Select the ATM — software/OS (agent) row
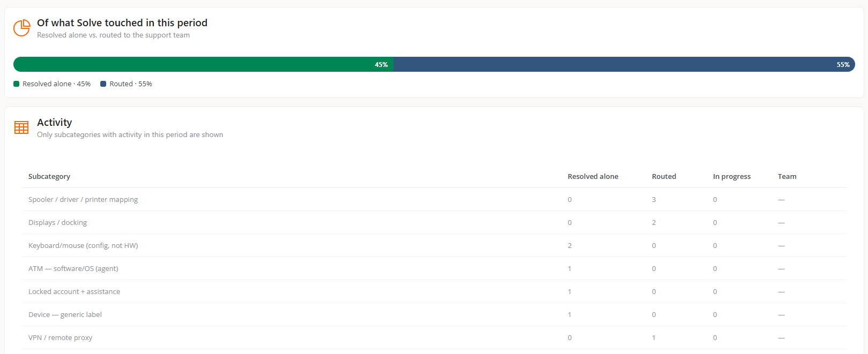This screenshot has width=868, height=354. (434, 268)
